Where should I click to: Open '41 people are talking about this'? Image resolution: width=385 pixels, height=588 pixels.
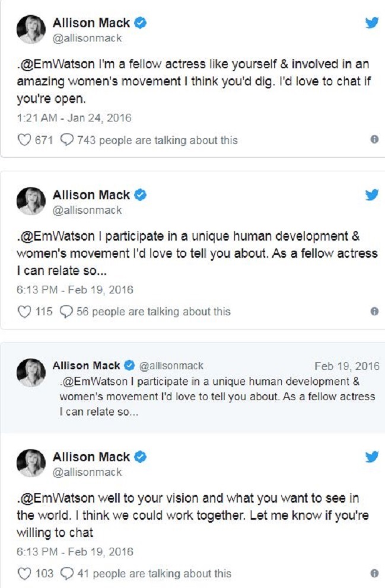[x=153, y=573]
